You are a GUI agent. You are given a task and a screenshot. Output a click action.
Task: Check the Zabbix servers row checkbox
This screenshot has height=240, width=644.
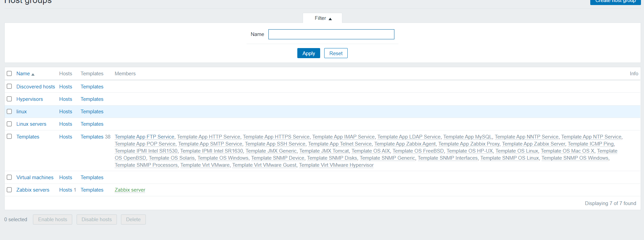9,190
